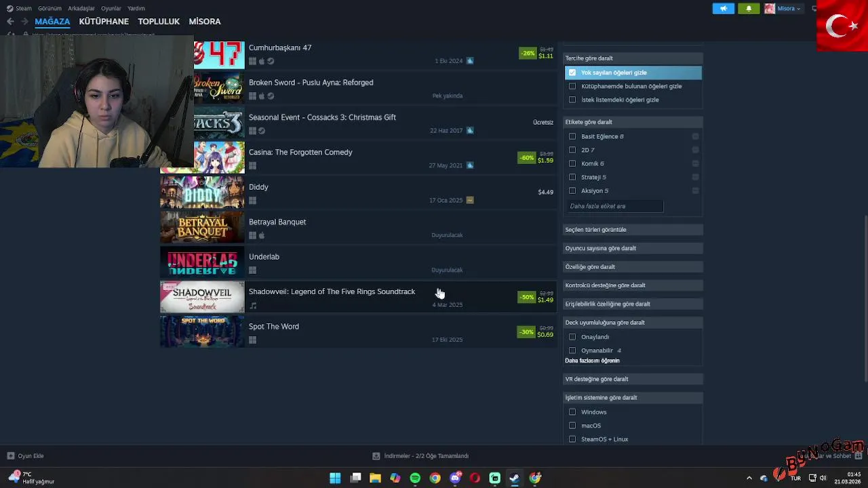Check Kütüphanemde bulunan öğeleri gizle
This screenshot has width=868, height=488.
click(x=572, y=86)
